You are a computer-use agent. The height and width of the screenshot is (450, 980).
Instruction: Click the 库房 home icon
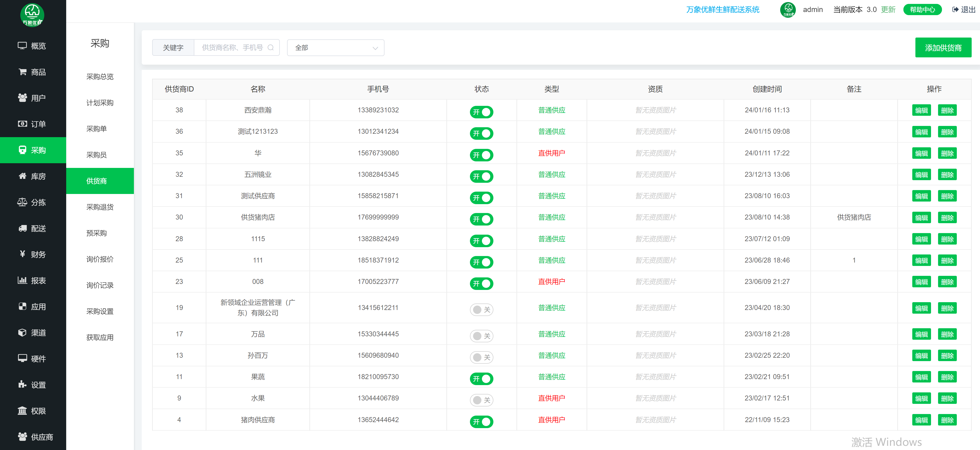[x=22, y=176]
